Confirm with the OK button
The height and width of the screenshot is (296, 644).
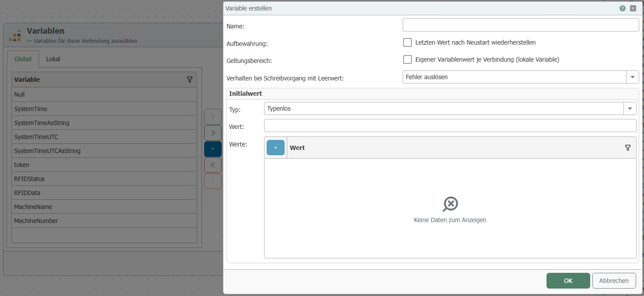568,281
